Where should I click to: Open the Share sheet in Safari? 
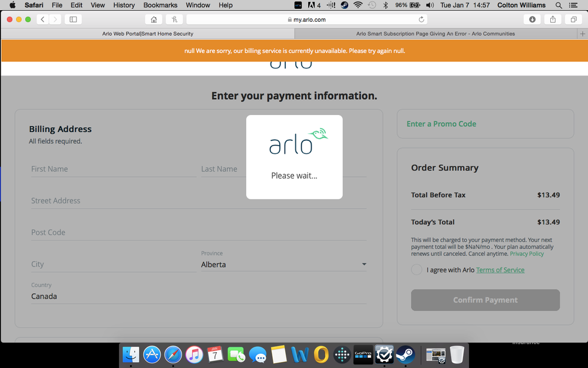[553, 19]
